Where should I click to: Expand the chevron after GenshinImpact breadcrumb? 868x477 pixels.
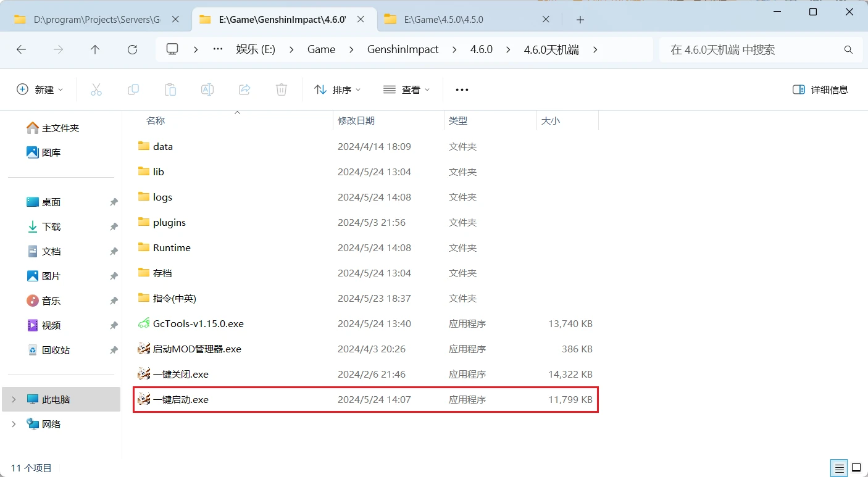(455, 49)
